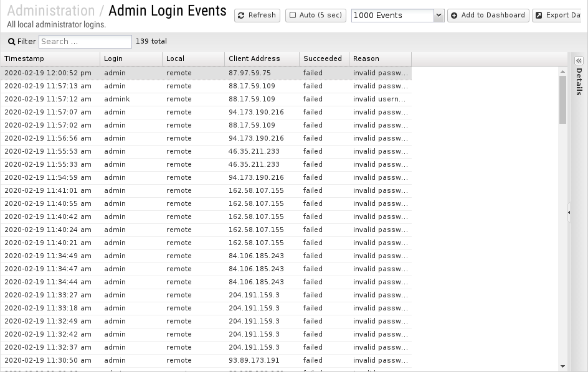
Task: Open the 1000 Events dropdown arrow
Action: click(439, 16)
